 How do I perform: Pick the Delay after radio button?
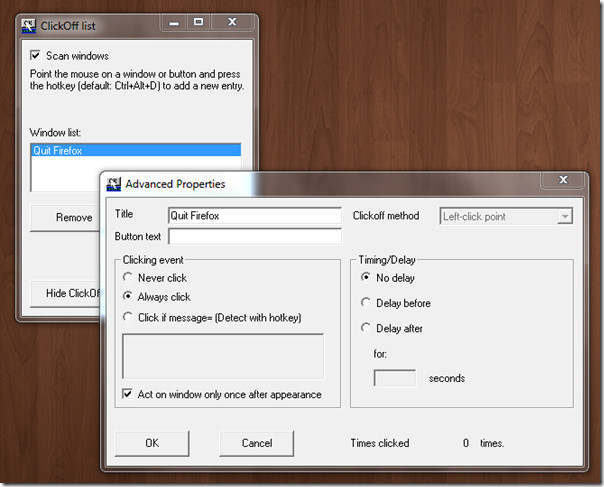(366, 327)
